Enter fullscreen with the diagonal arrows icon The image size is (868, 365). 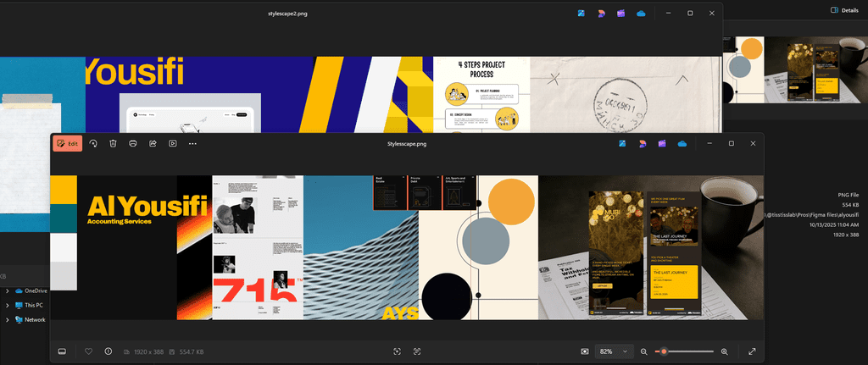tap(752, 351)
